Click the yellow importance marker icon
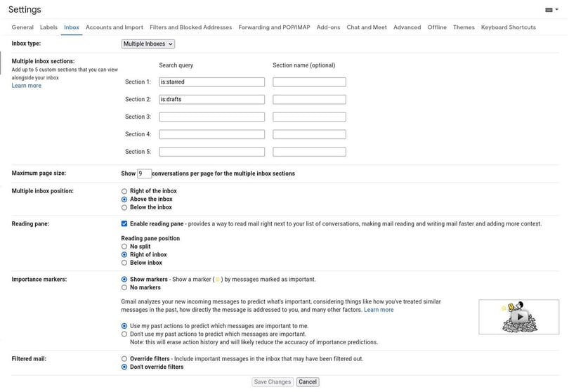 [x=218, y=280]
